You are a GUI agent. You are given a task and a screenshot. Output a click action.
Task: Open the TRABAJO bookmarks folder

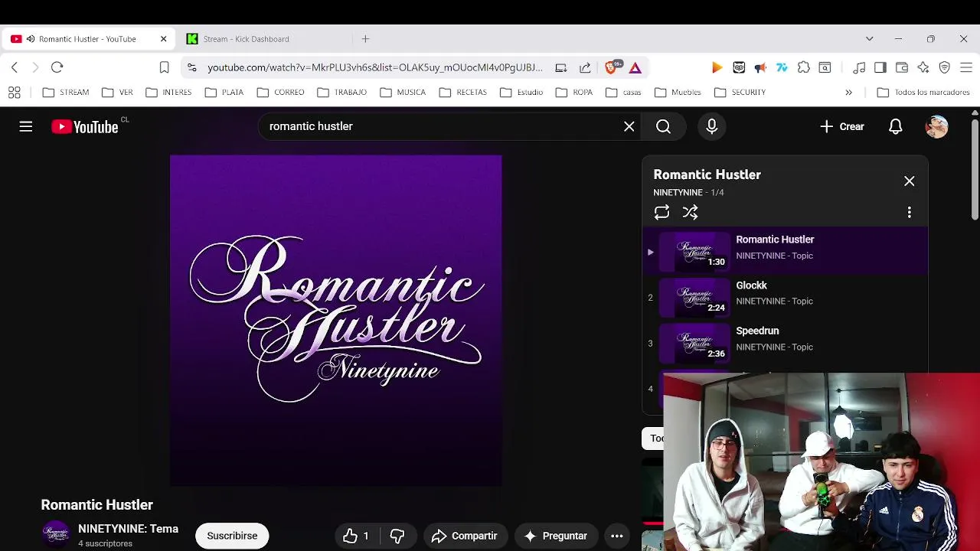point(341,92)
